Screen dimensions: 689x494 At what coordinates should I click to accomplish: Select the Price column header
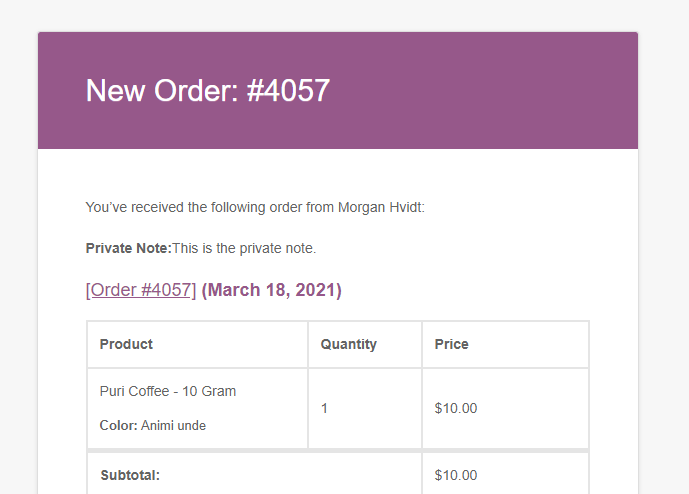[451, 344]
